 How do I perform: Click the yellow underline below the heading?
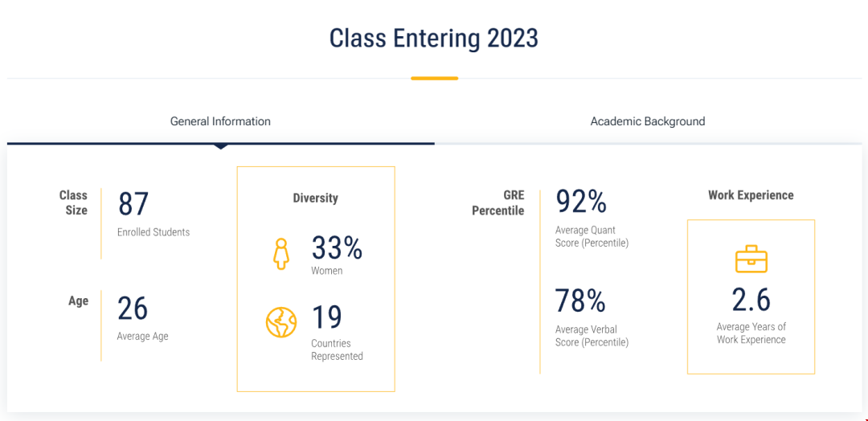tap(434, 78)
